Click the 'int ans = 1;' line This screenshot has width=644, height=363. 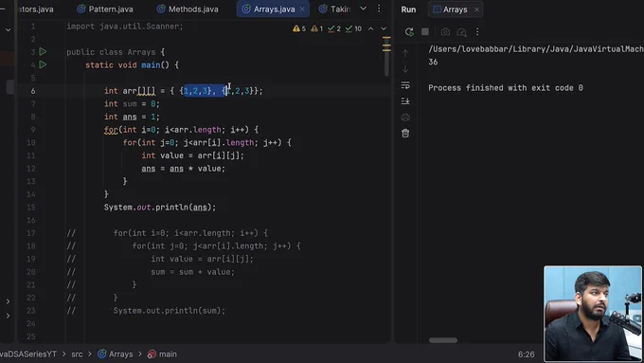tap(132, 117)
